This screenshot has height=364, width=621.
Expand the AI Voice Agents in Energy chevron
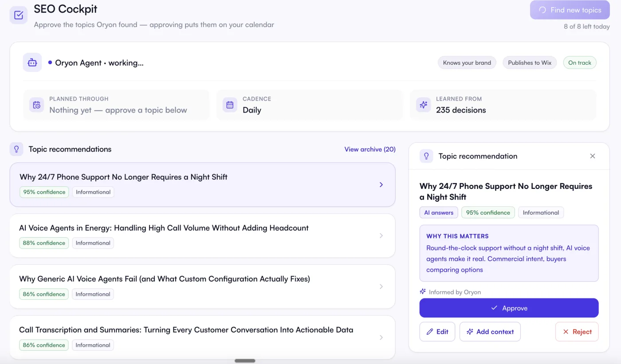point(381,235)
